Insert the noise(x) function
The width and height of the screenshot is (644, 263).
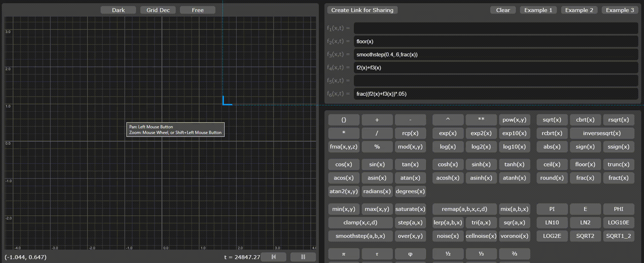[447, 236]
